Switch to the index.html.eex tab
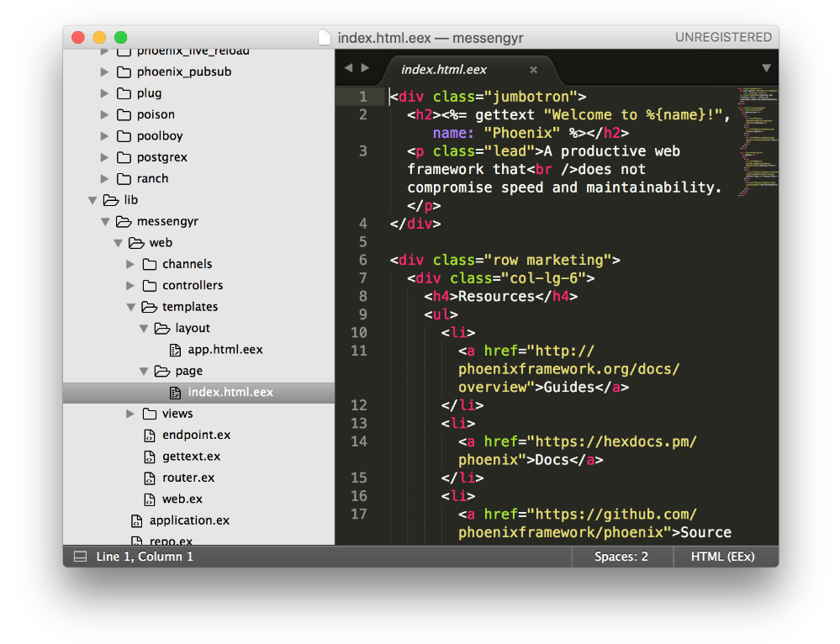The height and width of the screenshot is (644, 840). 444,70
